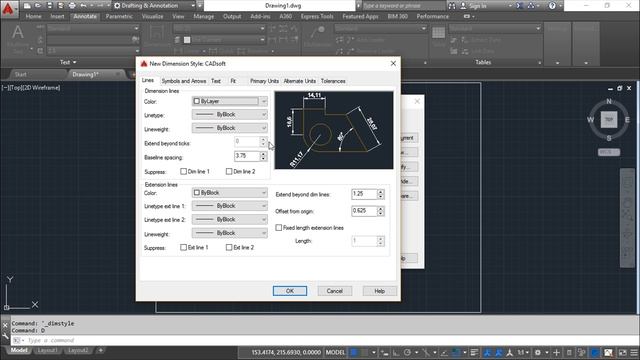Viewport: 640px width, 360px height.
Task: Click the New file icon in quick access
Action: (x=27, y=6)
